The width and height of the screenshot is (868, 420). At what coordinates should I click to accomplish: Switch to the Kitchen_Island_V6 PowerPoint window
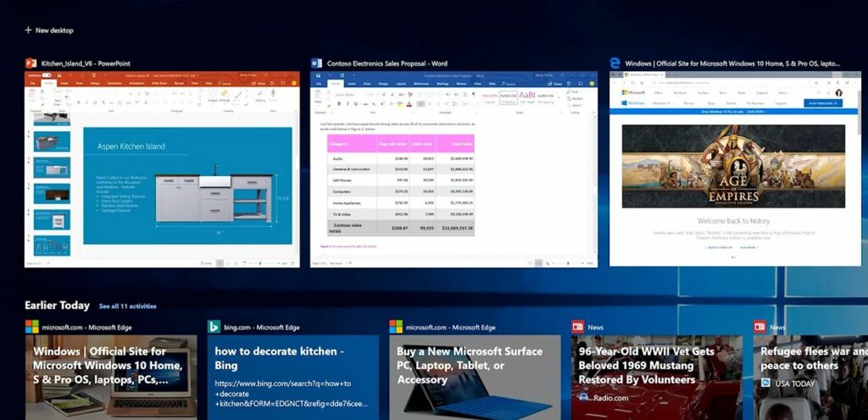[162, 169]
